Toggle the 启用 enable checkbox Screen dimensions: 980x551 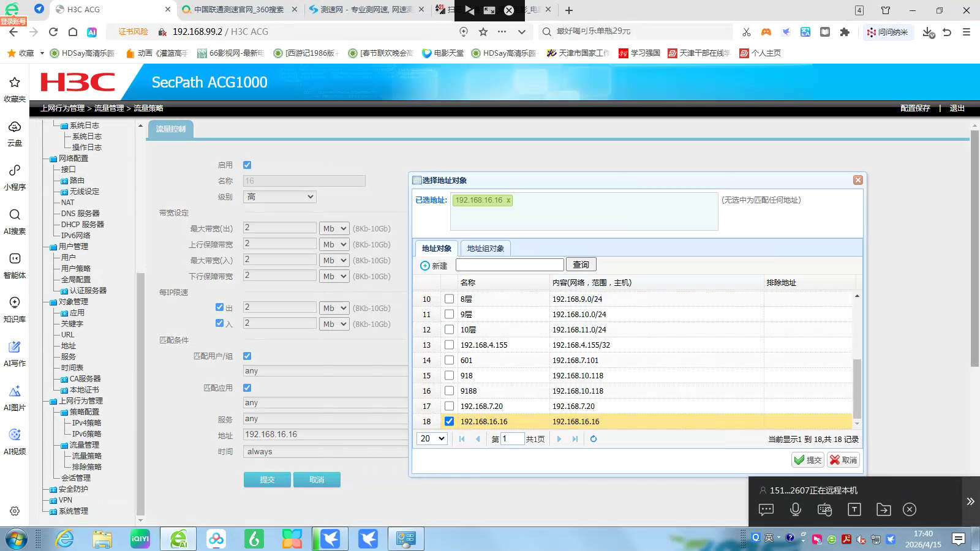click(247, 165)
